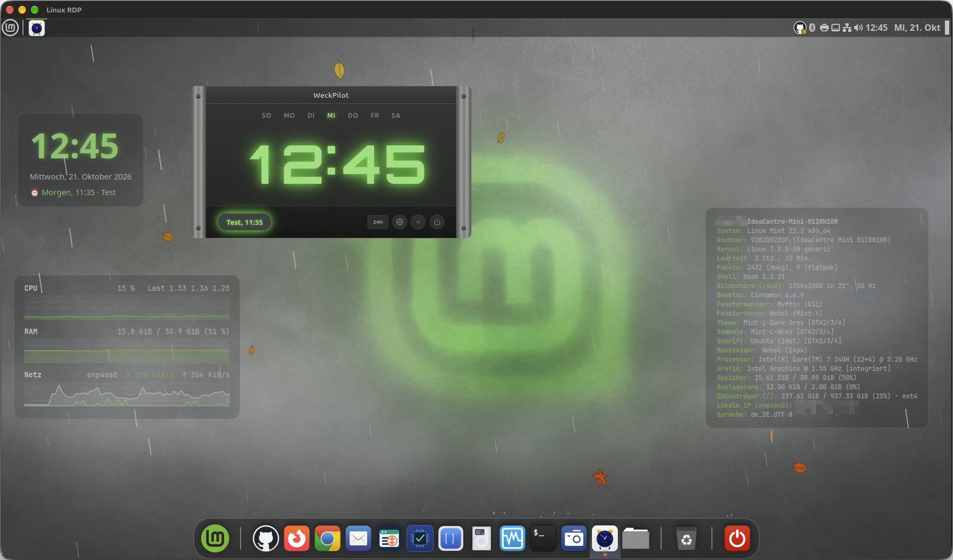Screen dimensions: 953x560
Task: Launch the terminal from the dock
Action: coord(543,539)
